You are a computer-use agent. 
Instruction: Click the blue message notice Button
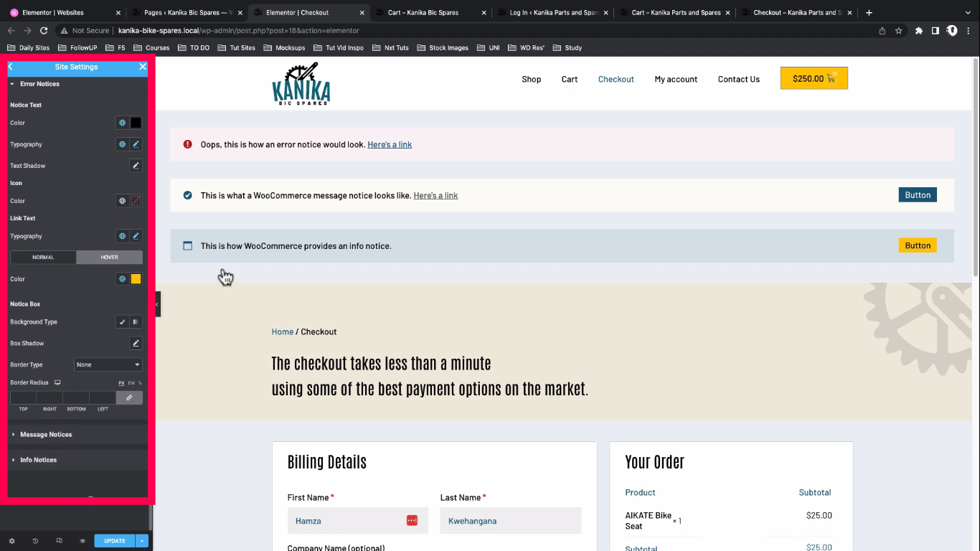(918, 194)
